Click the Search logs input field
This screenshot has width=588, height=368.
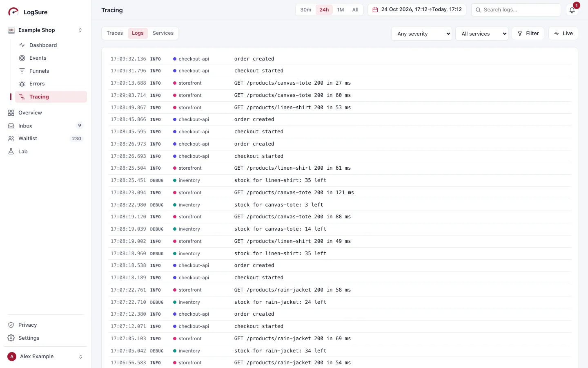pos(516,10)
